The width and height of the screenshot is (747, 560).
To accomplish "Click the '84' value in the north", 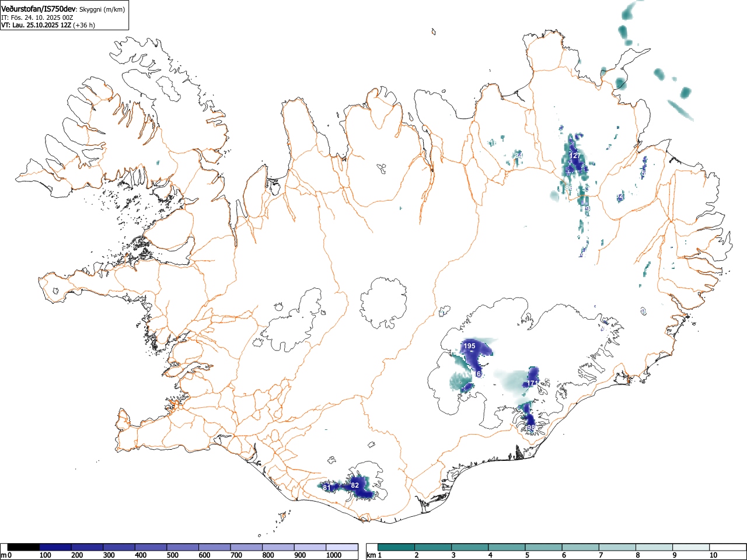I will [x=518, y=155].
